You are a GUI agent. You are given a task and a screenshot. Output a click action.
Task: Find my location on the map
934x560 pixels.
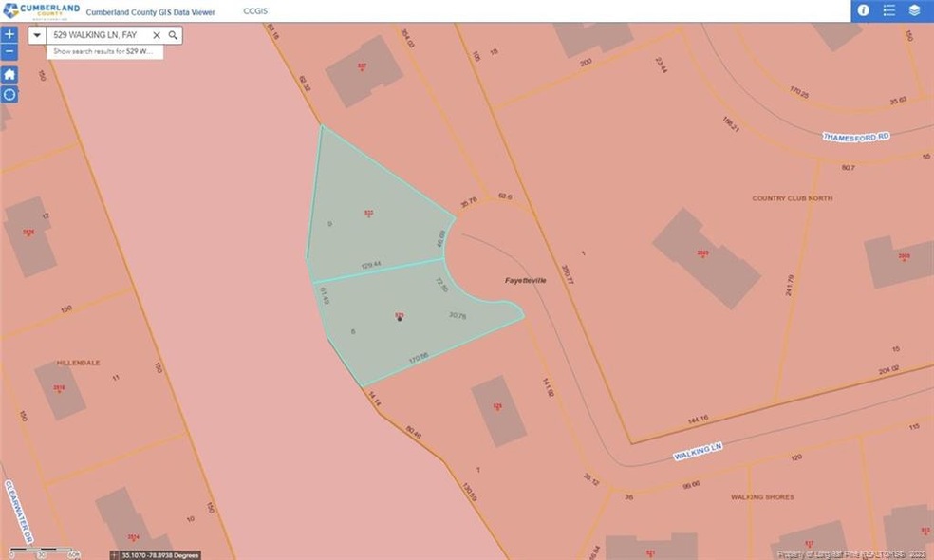[9, 95]
